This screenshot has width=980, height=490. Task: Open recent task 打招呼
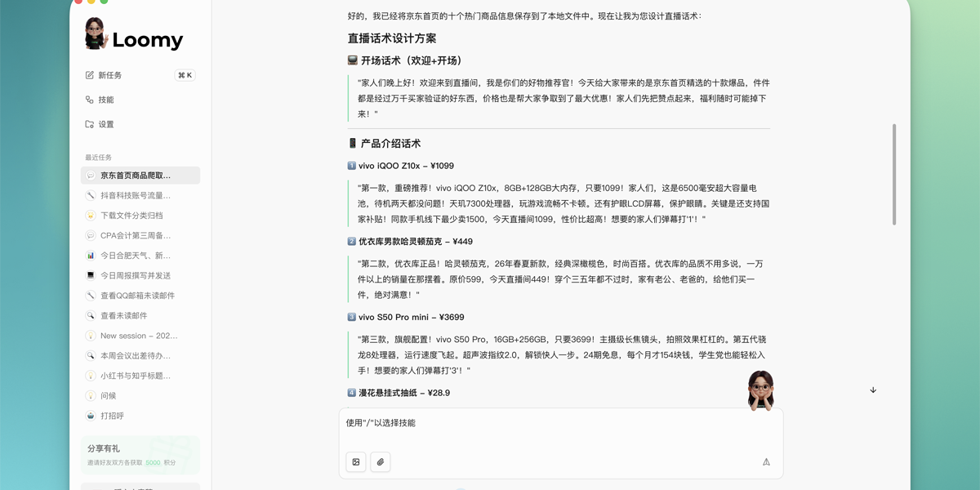140,416
